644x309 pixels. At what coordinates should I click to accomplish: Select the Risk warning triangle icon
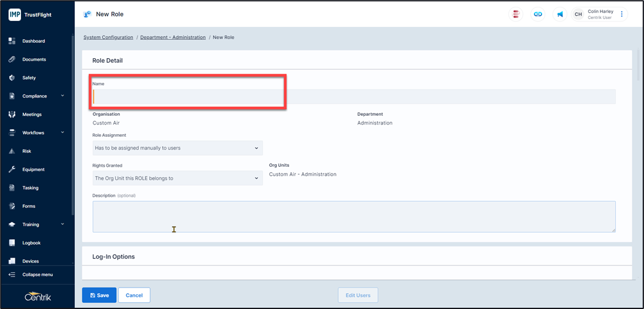pos(12,151)
